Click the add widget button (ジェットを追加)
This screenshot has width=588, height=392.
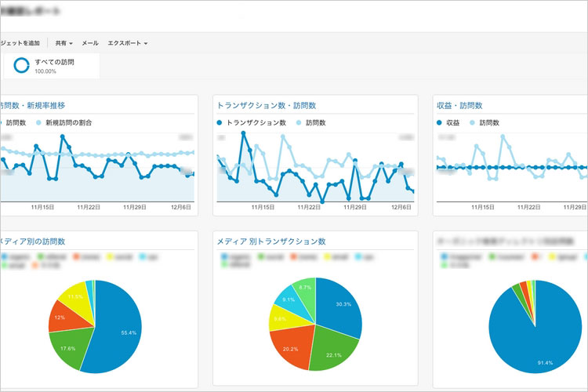(20, 43)
